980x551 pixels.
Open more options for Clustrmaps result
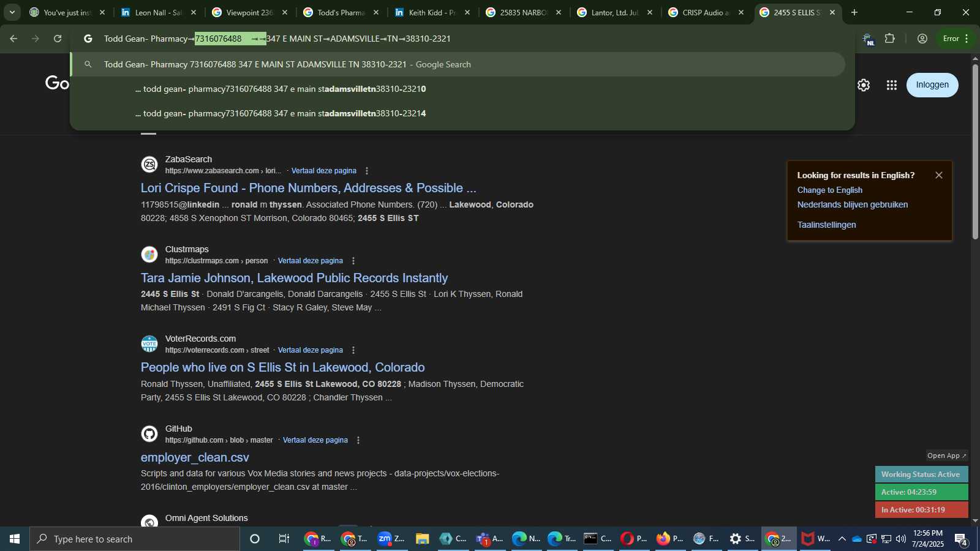click(353, 261)
